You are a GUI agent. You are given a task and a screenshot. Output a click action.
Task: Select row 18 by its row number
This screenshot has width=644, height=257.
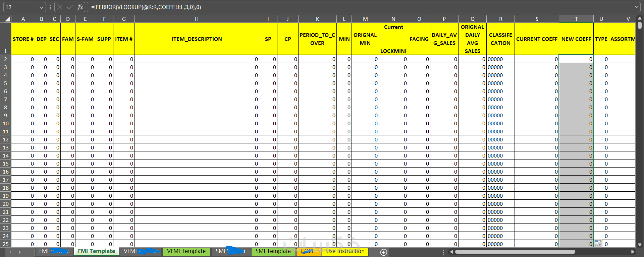click(x=6, y=188)
